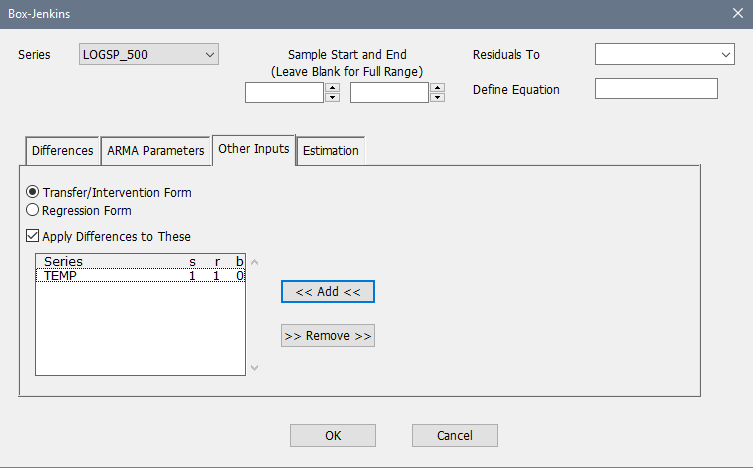Decrement the sample start value
The height and width of the screenshot is (468, 753).
click(x=332, y=98)
